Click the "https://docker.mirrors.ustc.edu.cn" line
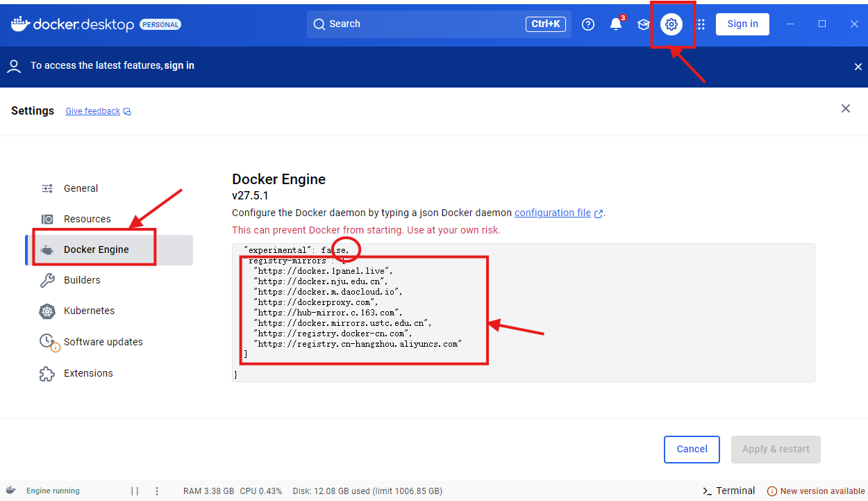Screen dimensions: 868x501 click(343, 323)
